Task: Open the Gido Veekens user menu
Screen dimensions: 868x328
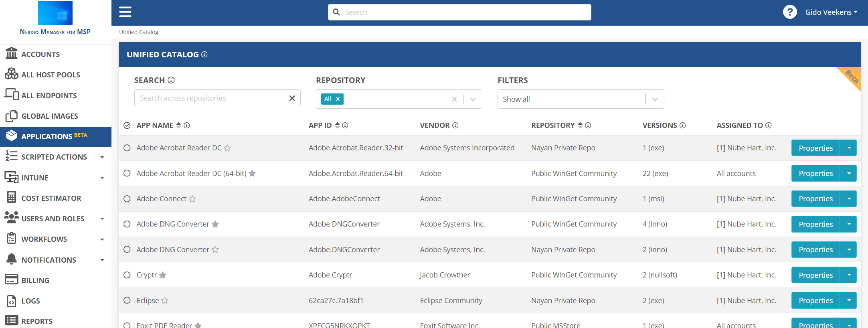Action: pyautogui.click(x=831, y=12)
